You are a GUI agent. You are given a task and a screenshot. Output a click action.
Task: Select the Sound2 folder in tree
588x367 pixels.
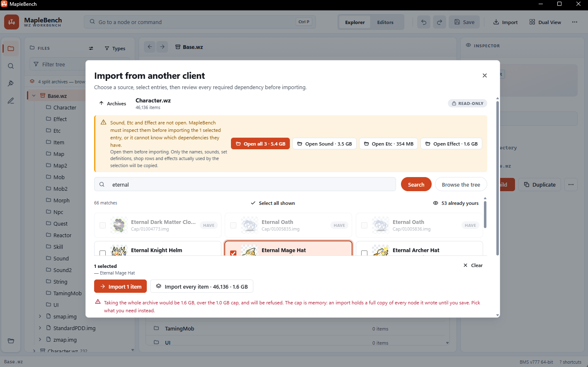click(58, 270)
